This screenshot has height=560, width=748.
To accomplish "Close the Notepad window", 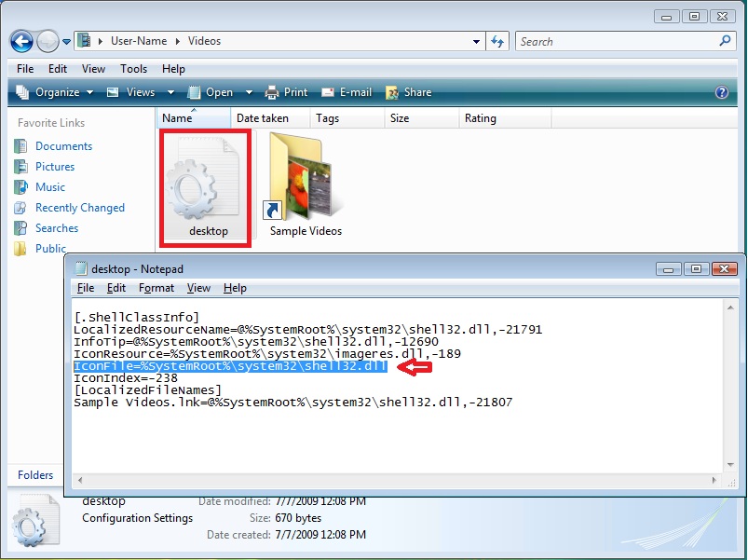I will coord(724,269).
